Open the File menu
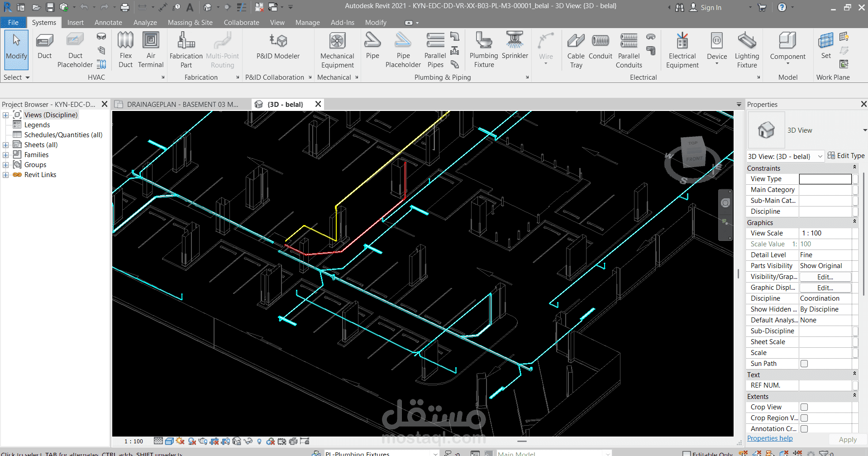The width and height of the screenshot is (868, 456). pos(13,22)
